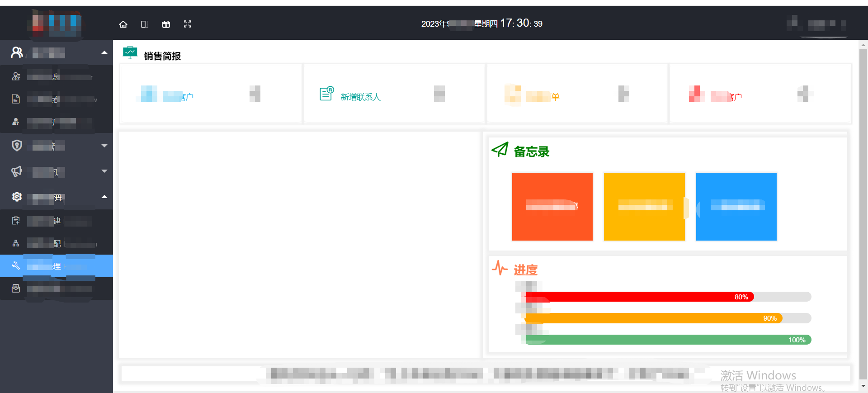
Task: Click the 进度 pulse line icon
Action: 500,268
